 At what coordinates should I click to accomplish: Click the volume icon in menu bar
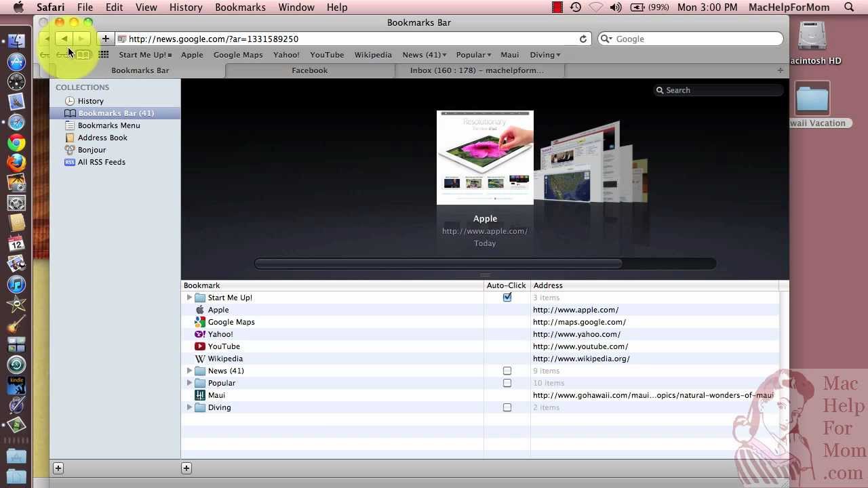(x=616, y=7)
